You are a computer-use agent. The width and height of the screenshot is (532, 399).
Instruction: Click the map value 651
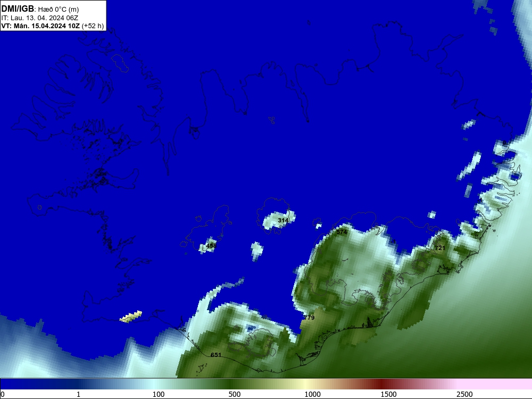216,355
